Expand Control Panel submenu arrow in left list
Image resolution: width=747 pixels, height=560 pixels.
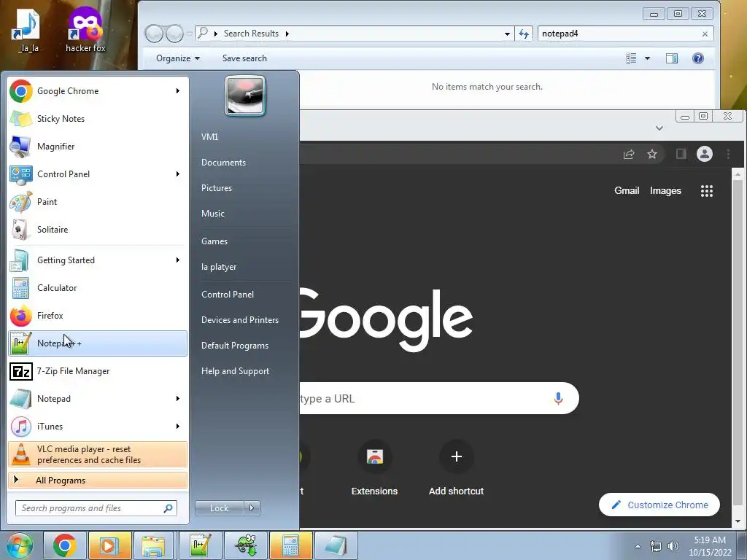click(x=178, y=174)
